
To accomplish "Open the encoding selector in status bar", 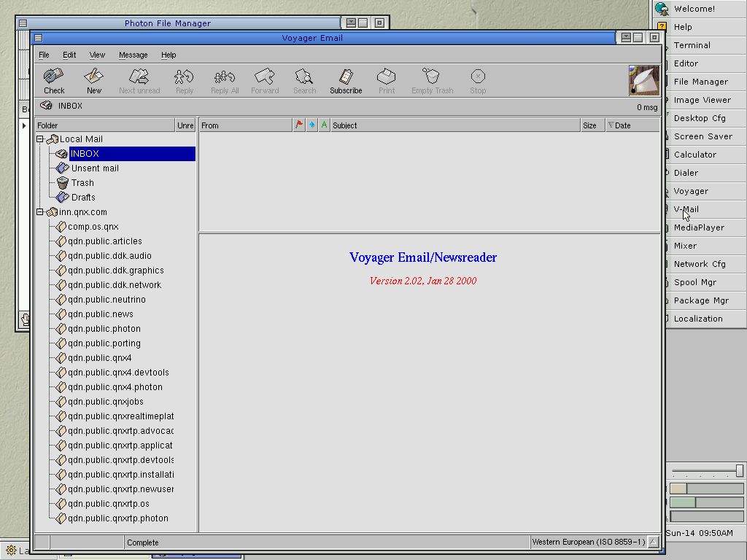I will [x=653, y=542].
